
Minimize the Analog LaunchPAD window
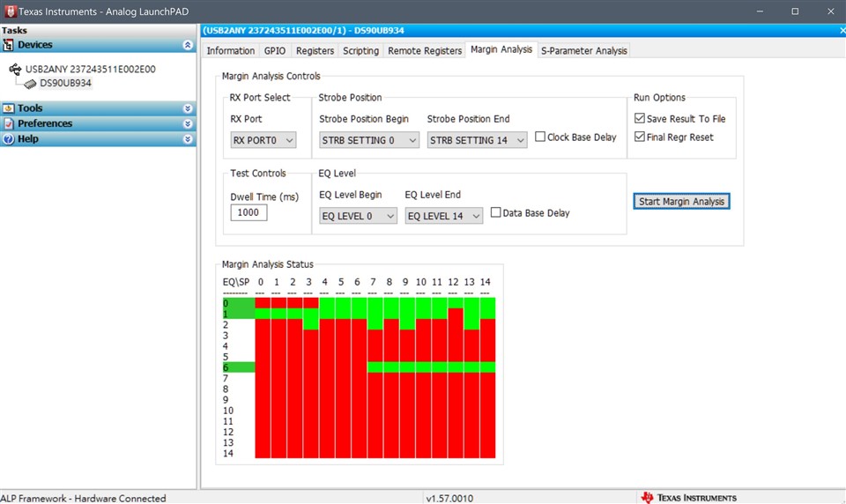click(760, 11)
